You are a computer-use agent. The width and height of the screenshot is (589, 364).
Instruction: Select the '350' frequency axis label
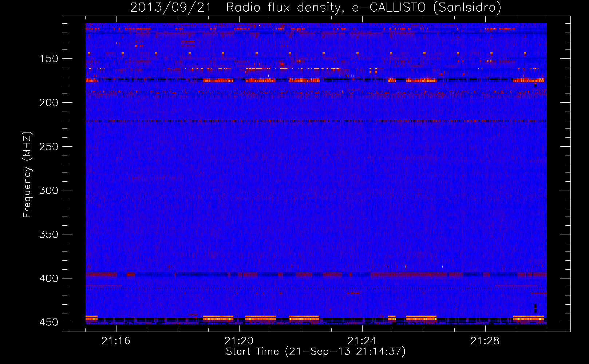tap(48, 235)
